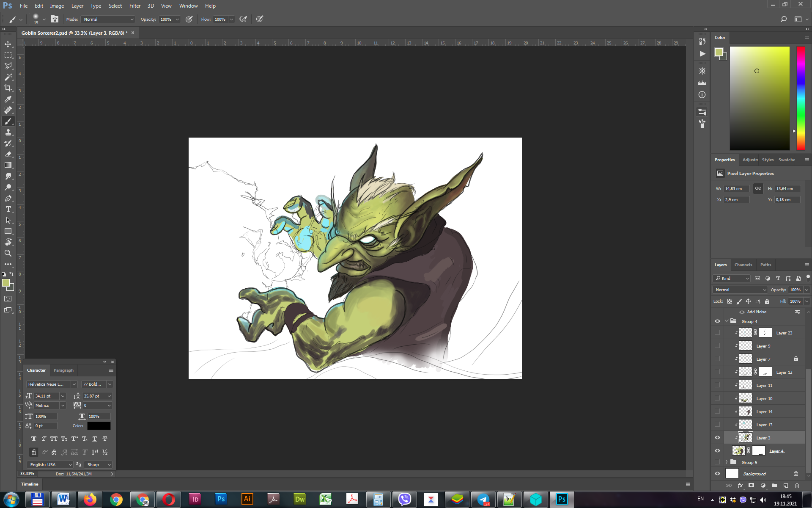Hide the Background layer visibility eye

[x=717, y=474]
